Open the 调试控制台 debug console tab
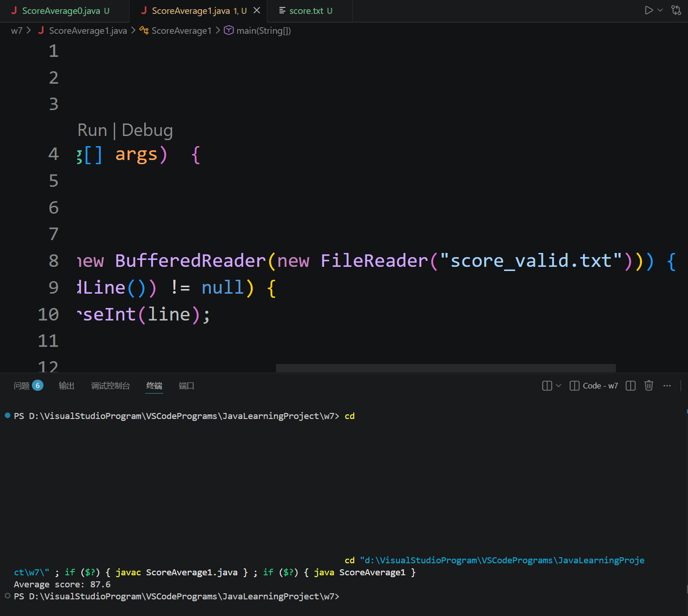This screenshot has width=688, height=616. pos(111,386)
